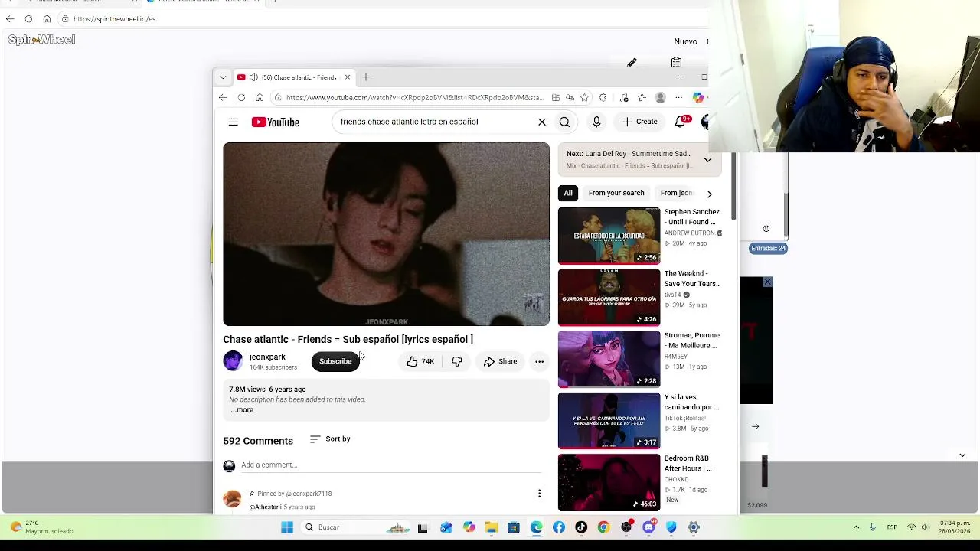Viewport: 980px width, 551px height.
Task: Click the spinthewheel.io address bar
Action: point(114,19)
